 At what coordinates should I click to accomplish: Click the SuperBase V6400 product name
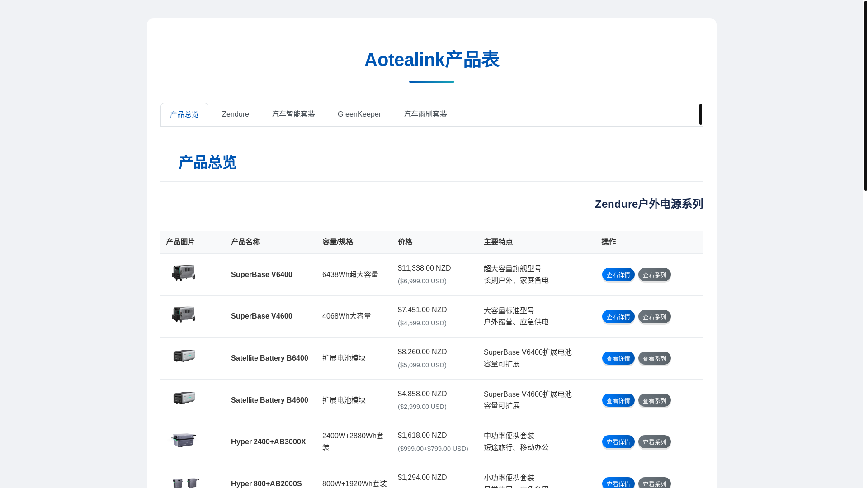pyautogui.click(x=262, y=275)
